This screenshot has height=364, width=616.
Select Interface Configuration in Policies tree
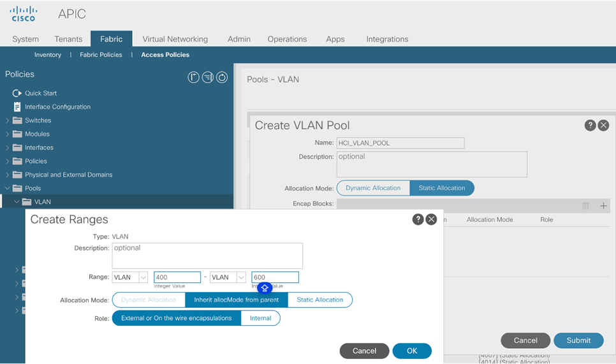pyautogui.click(x=58, y=107)
